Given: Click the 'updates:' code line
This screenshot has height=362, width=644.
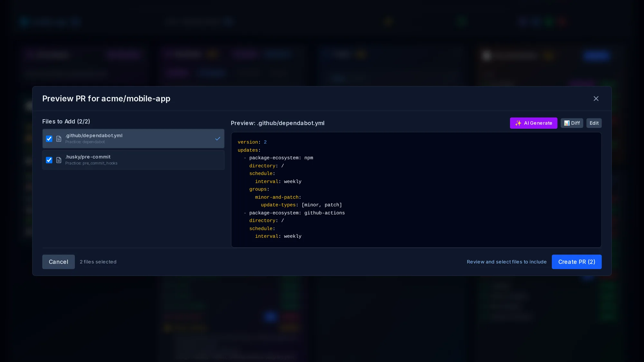Looking at the screenshot, I should 249,150.
